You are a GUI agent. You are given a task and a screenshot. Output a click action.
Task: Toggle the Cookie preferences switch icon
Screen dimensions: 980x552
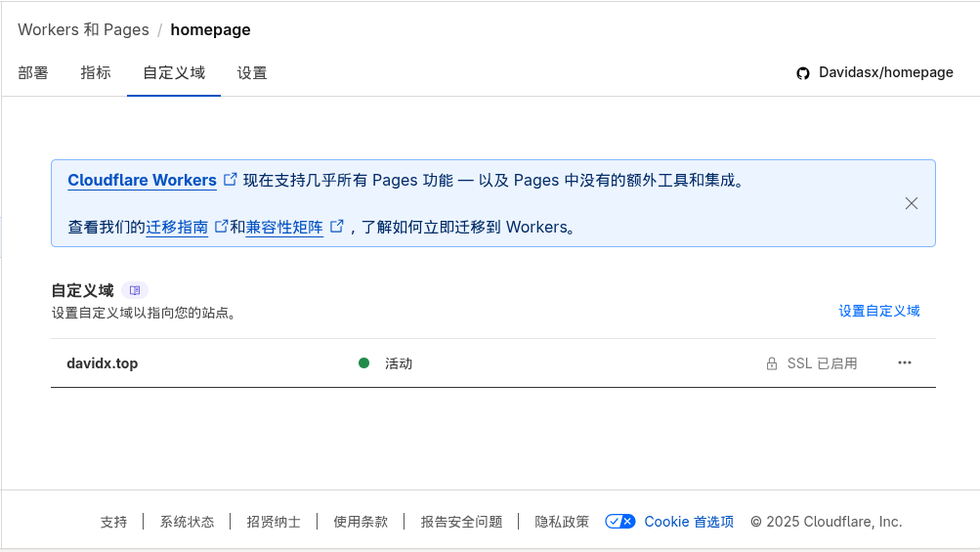[620, 522]
